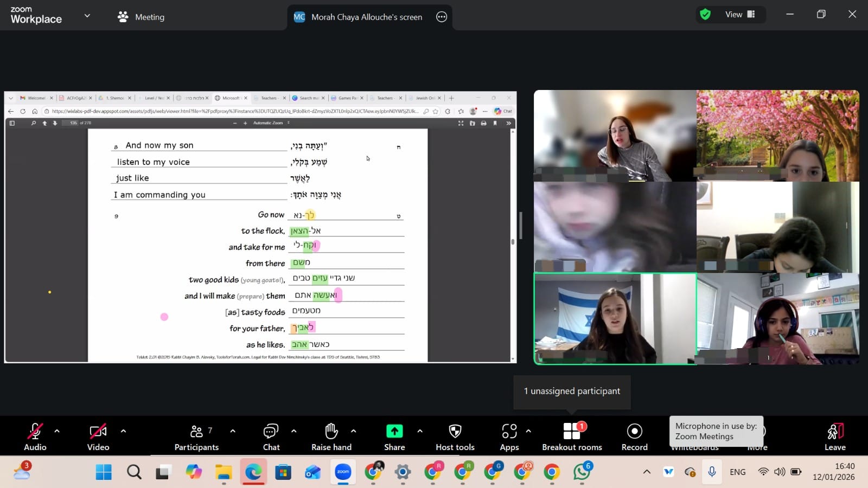This screenshot has width=868, height=488.
Task: Click the green encryption shield icon
Action: coord(705,15)
